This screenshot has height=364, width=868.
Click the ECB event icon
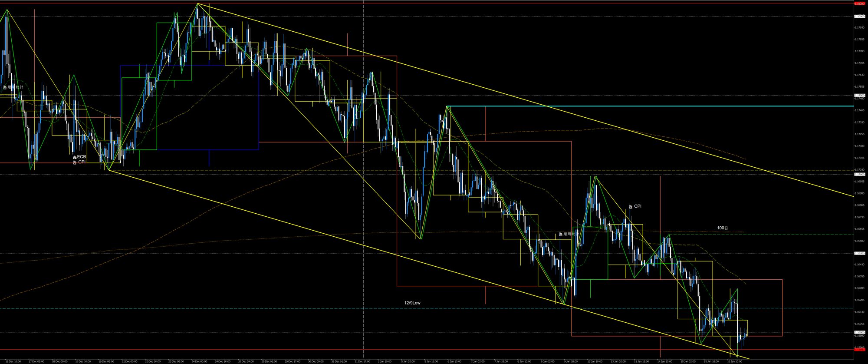click(x=75, y=157)
